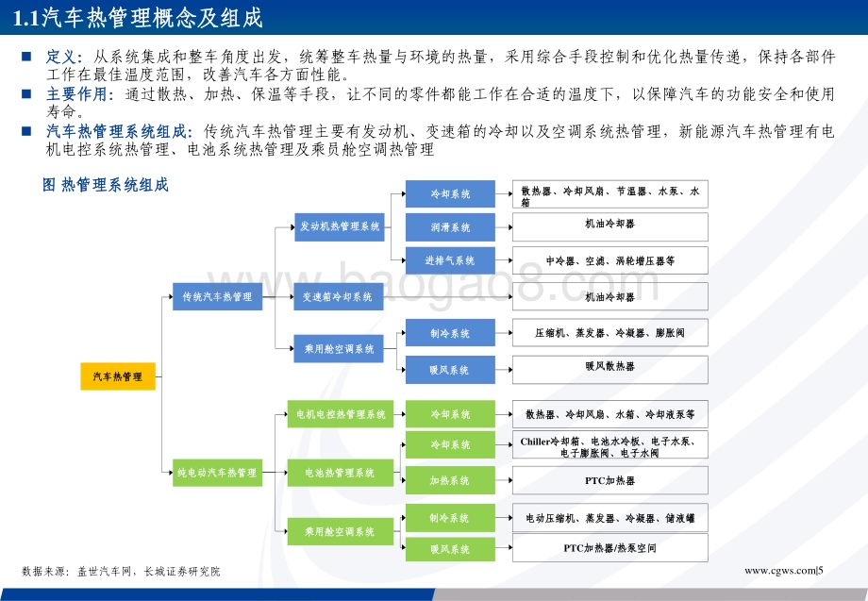
Task: Click the 暖风散热器 box
Action: (610, 370)
